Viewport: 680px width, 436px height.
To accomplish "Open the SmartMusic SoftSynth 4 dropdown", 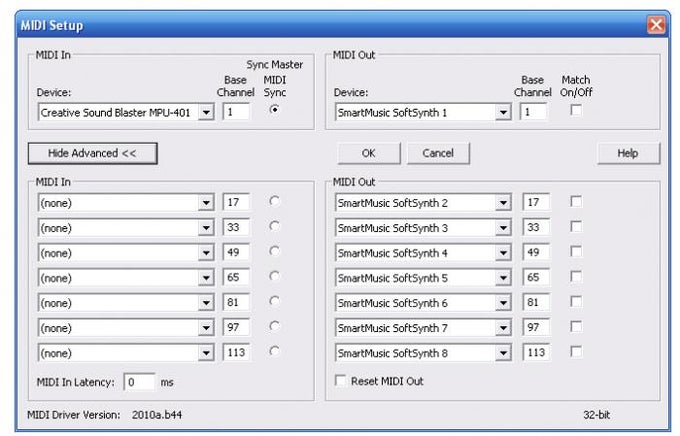I will [423, 253].
